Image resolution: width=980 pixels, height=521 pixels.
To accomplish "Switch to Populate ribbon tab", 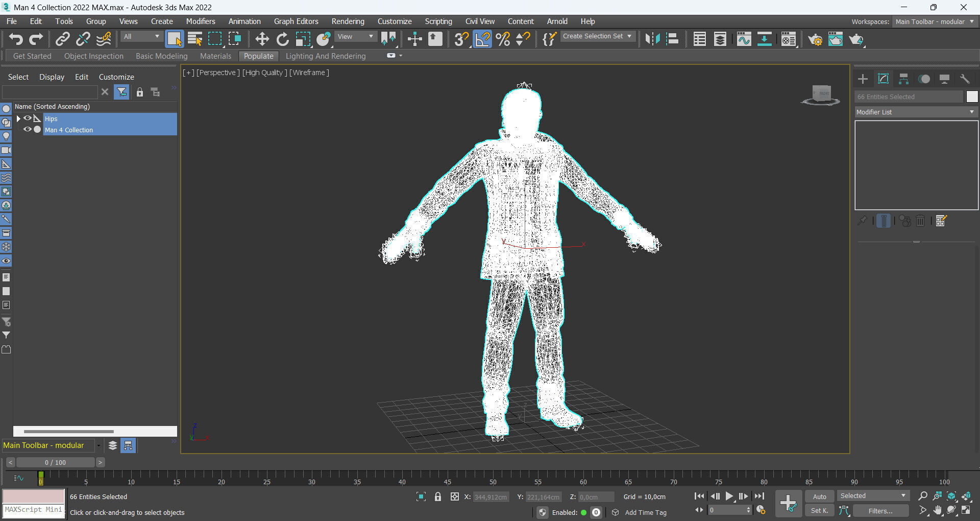I will [x=258, y=56].
